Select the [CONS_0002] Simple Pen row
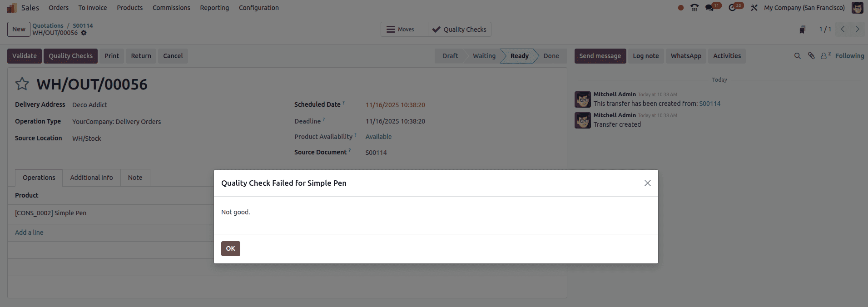The width and height of the screenshot is (868, 307). [x=110, y=213]
